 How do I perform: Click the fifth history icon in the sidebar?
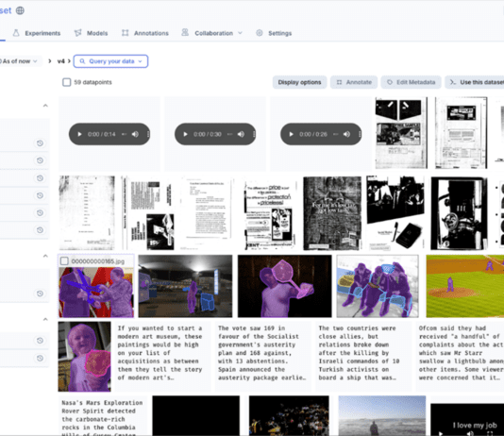40,212
